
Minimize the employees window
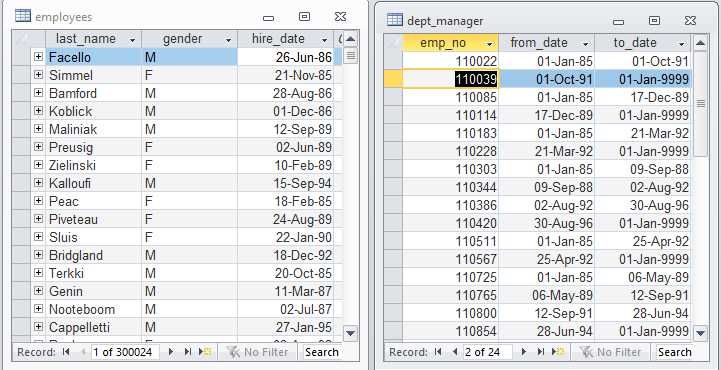click(269, 18)
